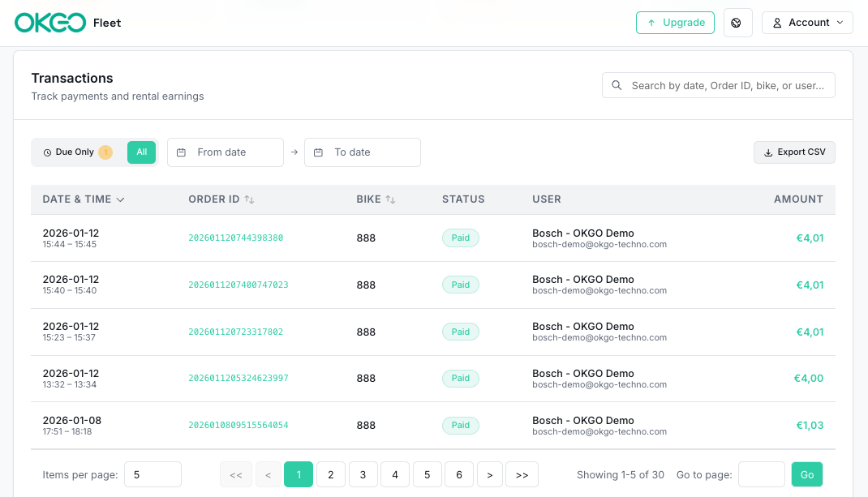The image size is (868, 497).
Task: Sort by Order ID arrows icon
Action: 250,199
